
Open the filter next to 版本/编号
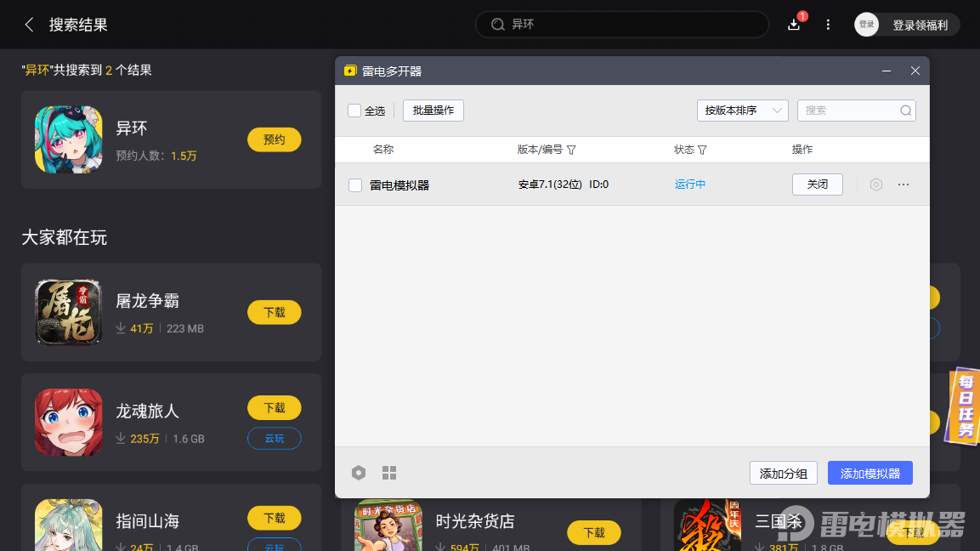[571, 150]
